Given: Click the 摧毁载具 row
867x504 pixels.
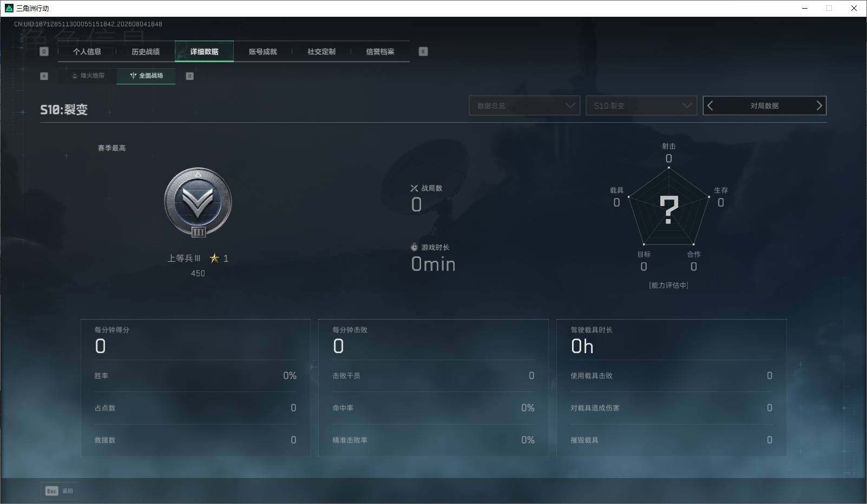Looking at the screenshot, I should pyautogui.click(x=672, y=440).
